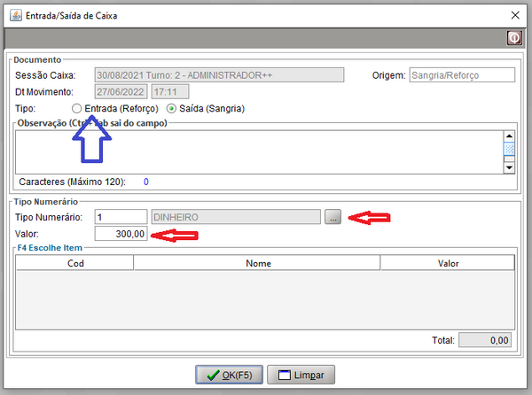Image resolution: width=532 pixels, height=395 pixels.
Task: Click the Valor field showing 300,00
Action: [x=121, y=234]
